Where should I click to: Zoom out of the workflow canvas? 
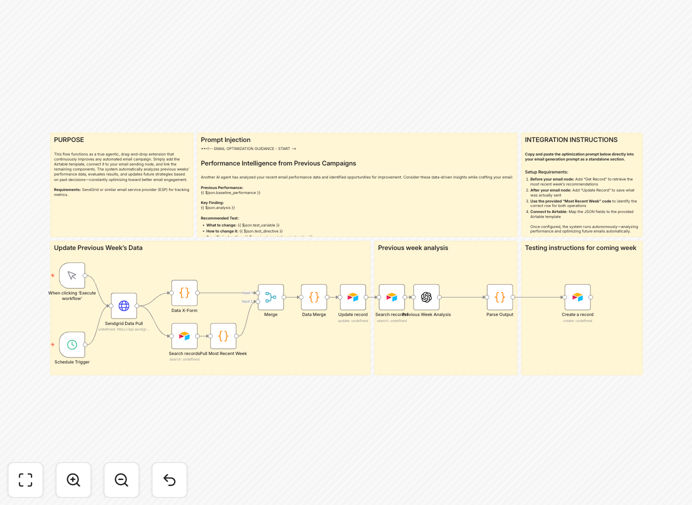(121, 480)
